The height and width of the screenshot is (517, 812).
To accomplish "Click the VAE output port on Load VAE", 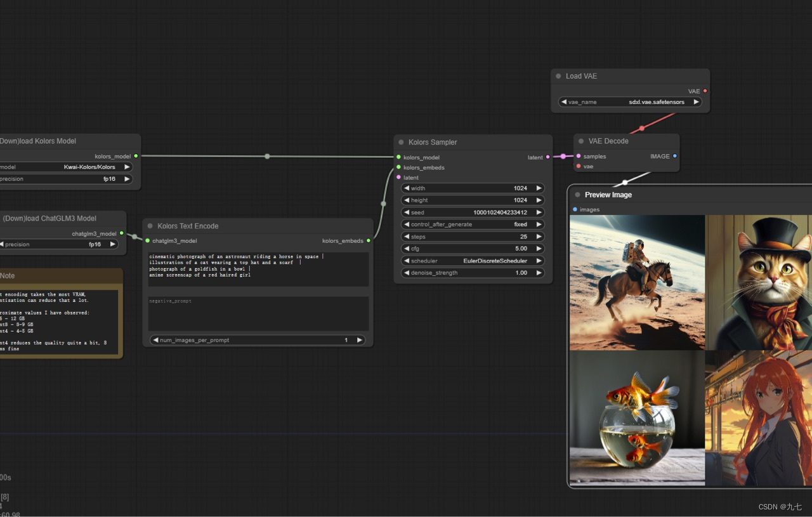I will (x=705, y=91).
